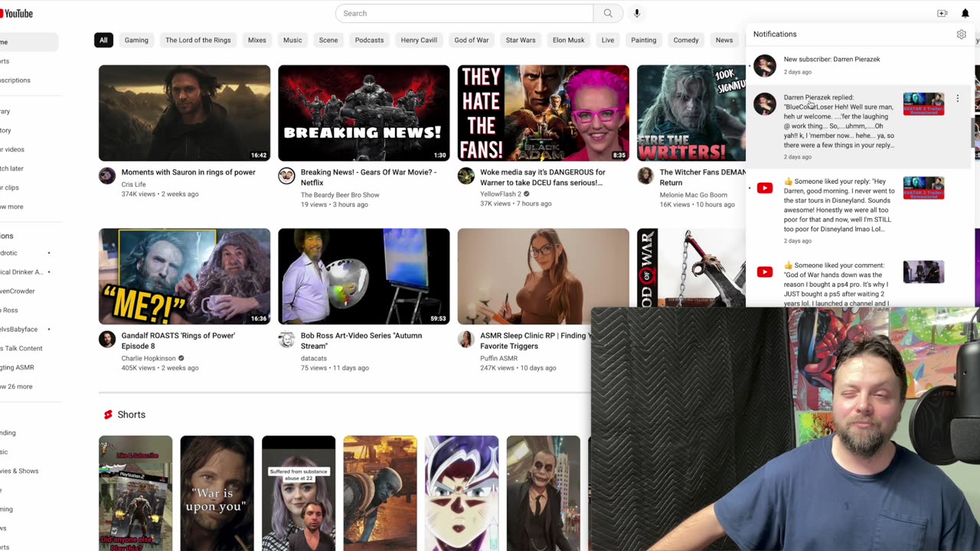This screenshot has height=551, width=980.
Task: Open Moments with Sauron video thumbnail
Action: pos(185,113)
